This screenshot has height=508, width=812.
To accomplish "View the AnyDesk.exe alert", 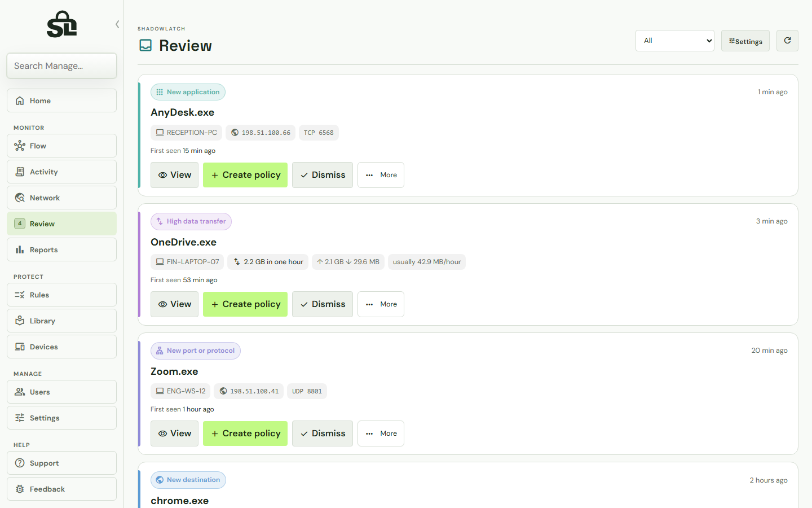I will click(x=174, y=175).
